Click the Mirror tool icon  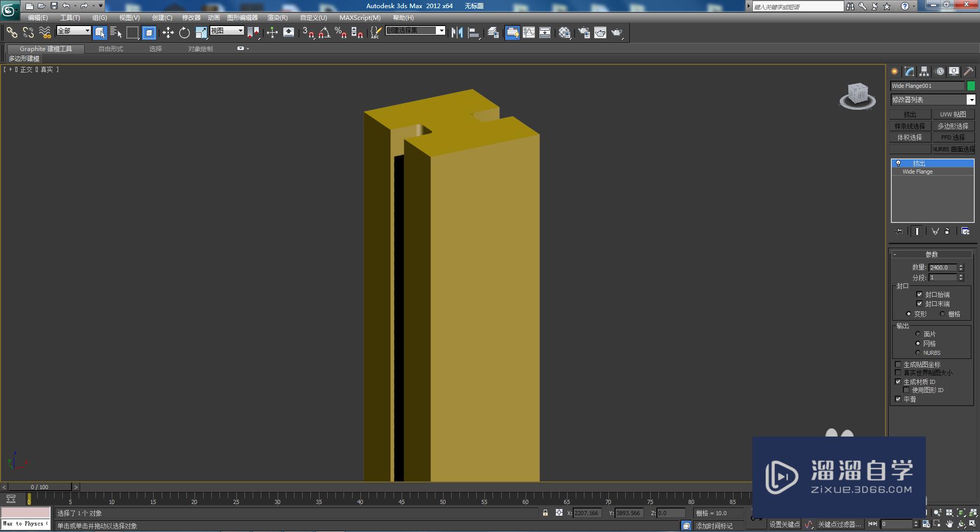(457, 33)
